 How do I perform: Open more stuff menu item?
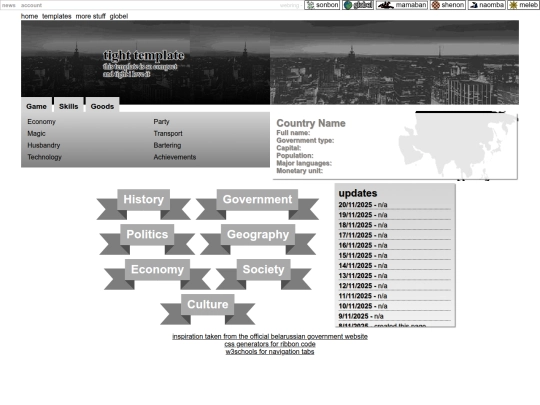tap(91, 16)
